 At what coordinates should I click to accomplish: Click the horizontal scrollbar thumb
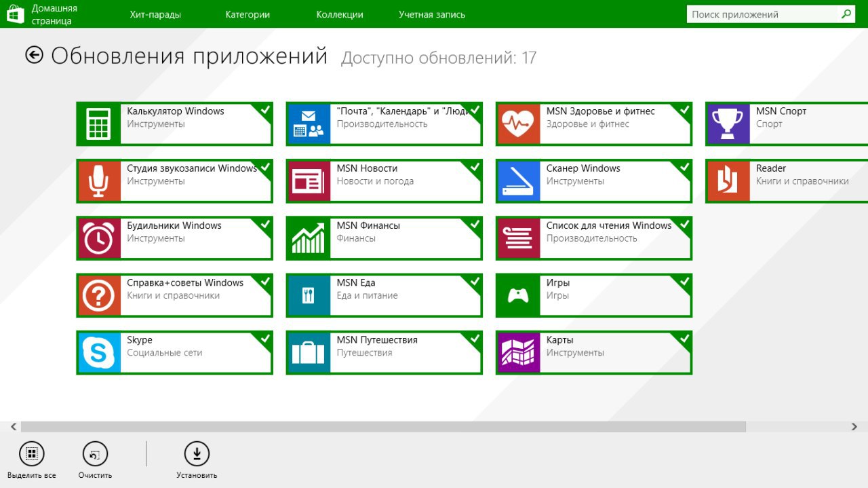(383, 427)
